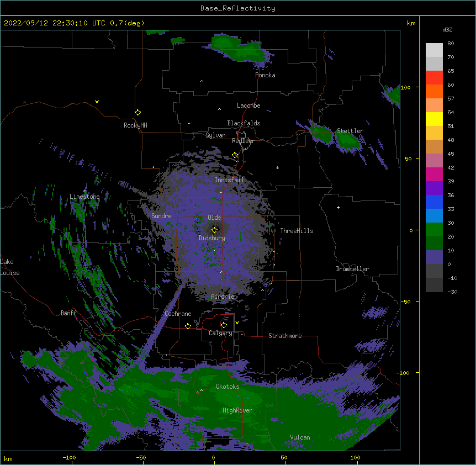Click the Innisfail city label

[229, 180]
